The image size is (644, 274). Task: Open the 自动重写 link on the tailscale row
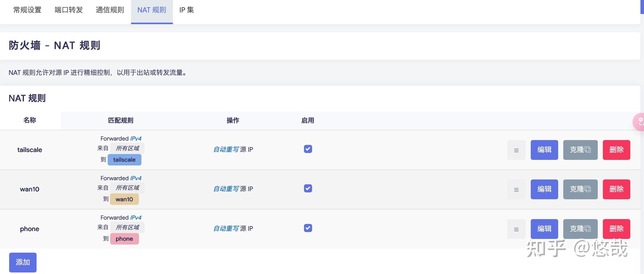(x=226, y=149)
